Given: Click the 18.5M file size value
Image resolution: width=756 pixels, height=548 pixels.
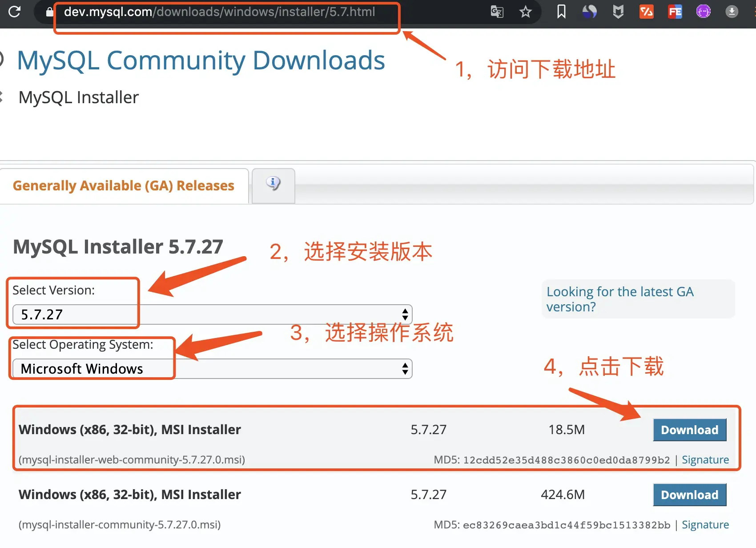Looking at the screenshot, I should 567,430.
